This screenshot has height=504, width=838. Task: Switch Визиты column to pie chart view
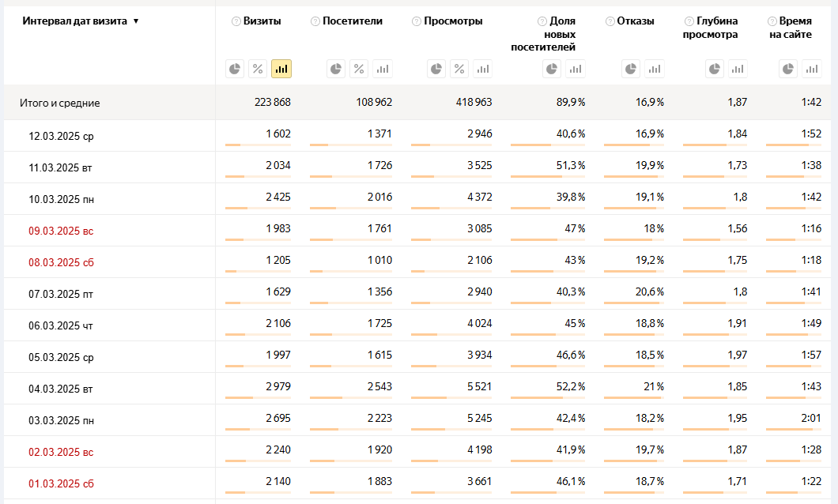pyautogui.click(x=235, y=70)
